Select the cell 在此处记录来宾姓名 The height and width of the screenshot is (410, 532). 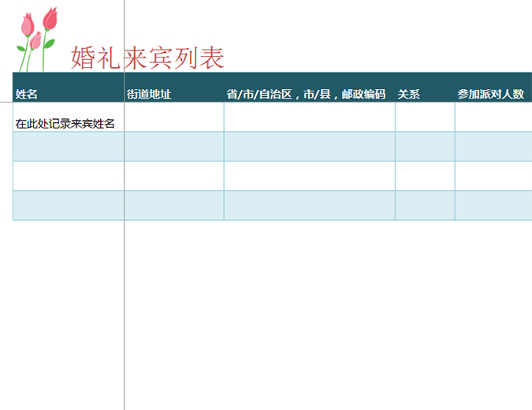69,117
